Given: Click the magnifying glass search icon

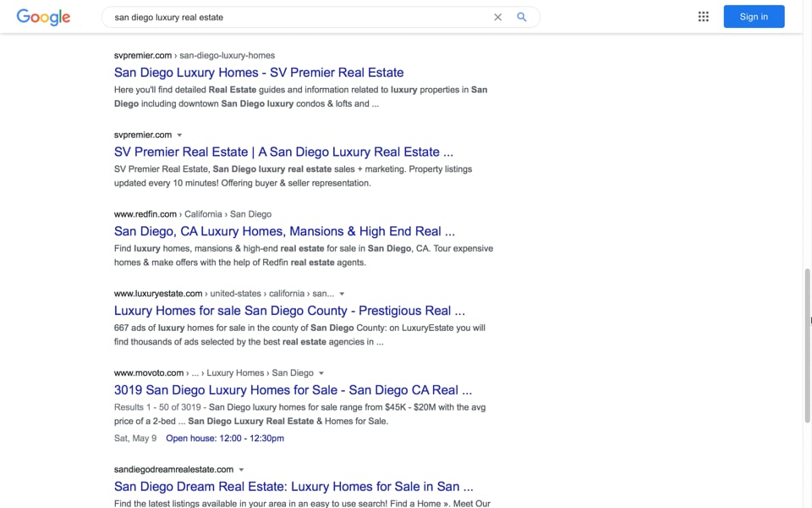Looking at the screenshot, I should click(x=522, y=17).
